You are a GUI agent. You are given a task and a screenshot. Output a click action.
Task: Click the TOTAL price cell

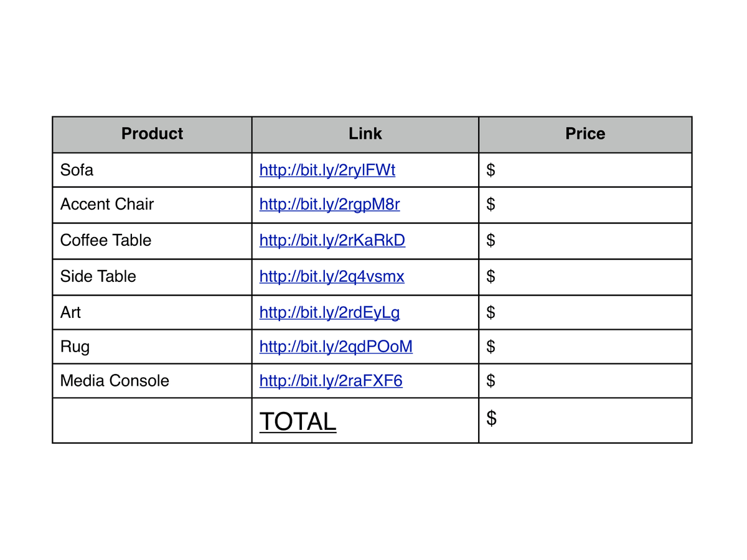585,421
